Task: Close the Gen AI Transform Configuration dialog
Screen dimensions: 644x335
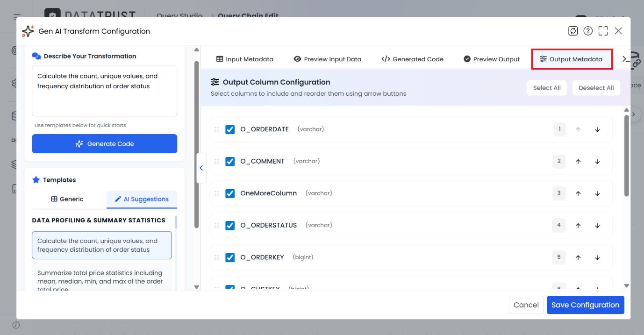Action: 618,31
